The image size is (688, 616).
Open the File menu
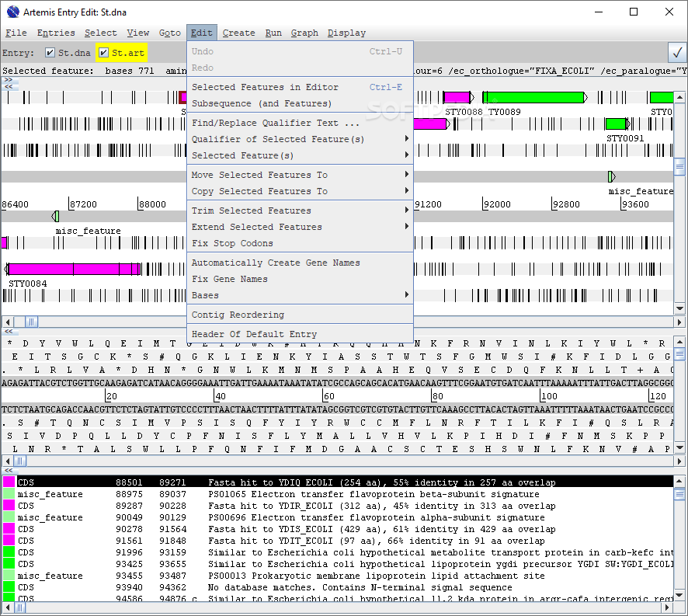(16, 33)
